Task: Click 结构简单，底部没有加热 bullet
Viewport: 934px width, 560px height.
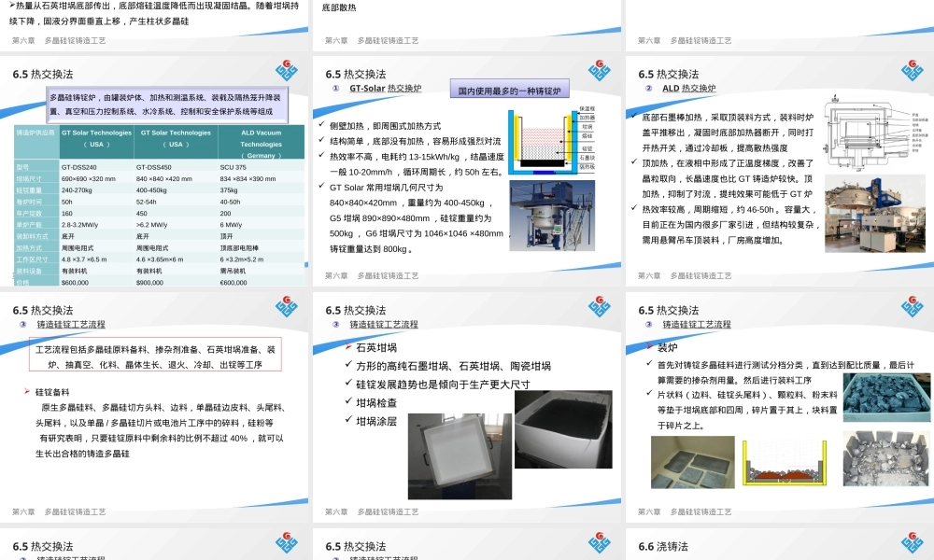Action: coord(416,141)
